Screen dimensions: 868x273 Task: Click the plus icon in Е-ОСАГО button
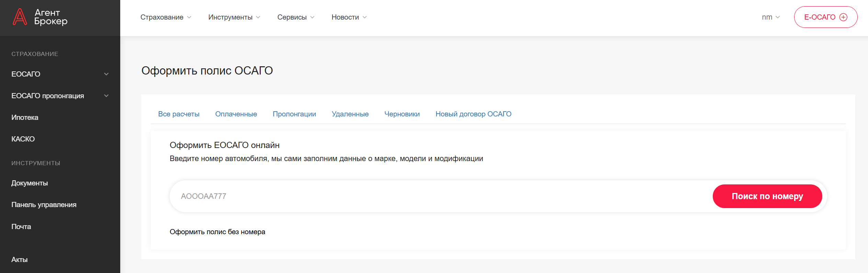(843, 17)
